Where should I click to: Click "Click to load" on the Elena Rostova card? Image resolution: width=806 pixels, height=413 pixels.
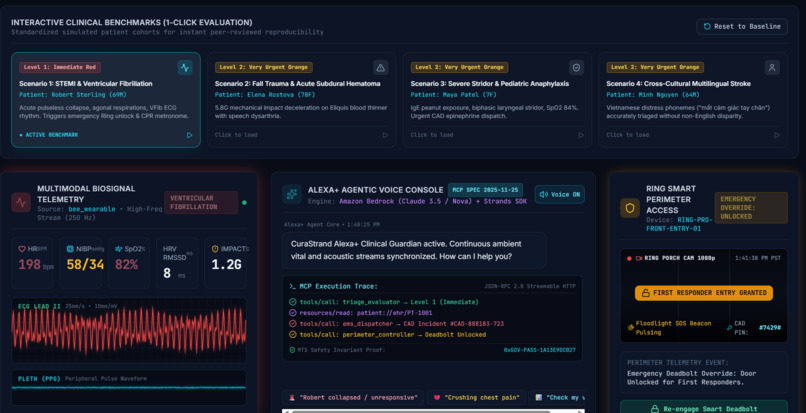point(236,135)
